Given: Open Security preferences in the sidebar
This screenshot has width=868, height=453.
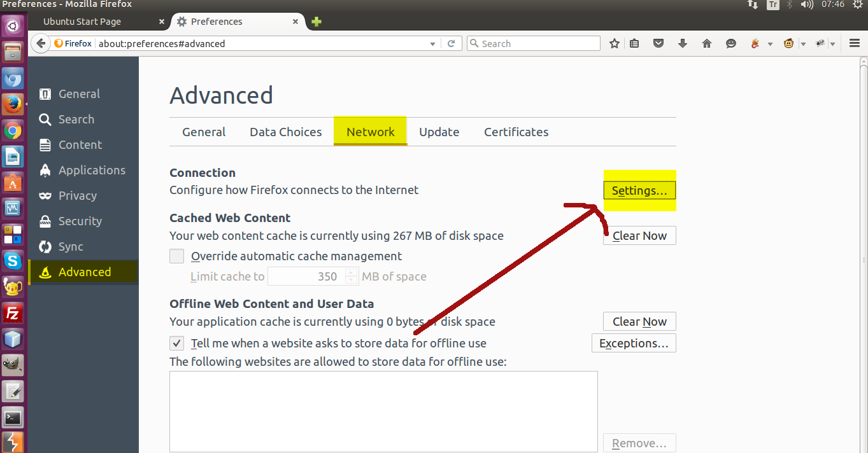Looking at the screenshot, I should point(83,221).
